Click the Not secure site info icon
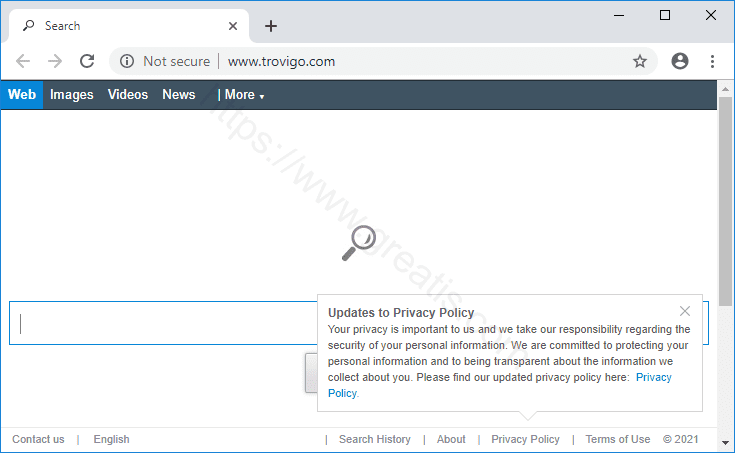The height and width of the screenshot is (453, 735). 127,61
